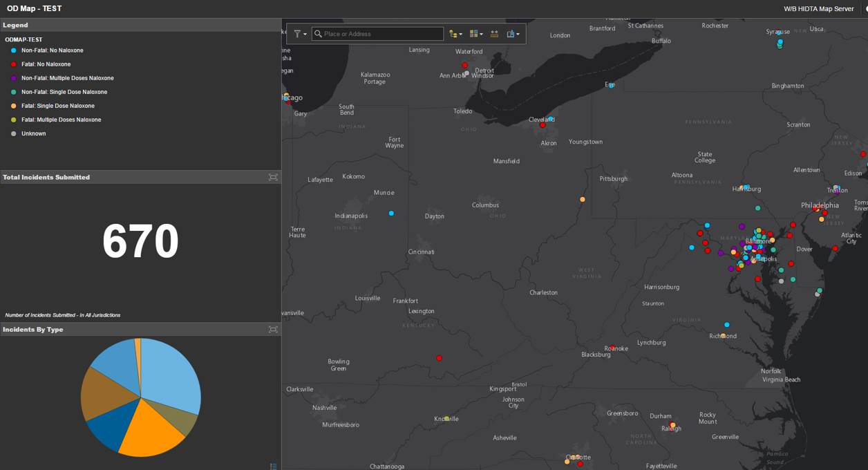Select red incident dot near Atlantic City

(835, 248)
